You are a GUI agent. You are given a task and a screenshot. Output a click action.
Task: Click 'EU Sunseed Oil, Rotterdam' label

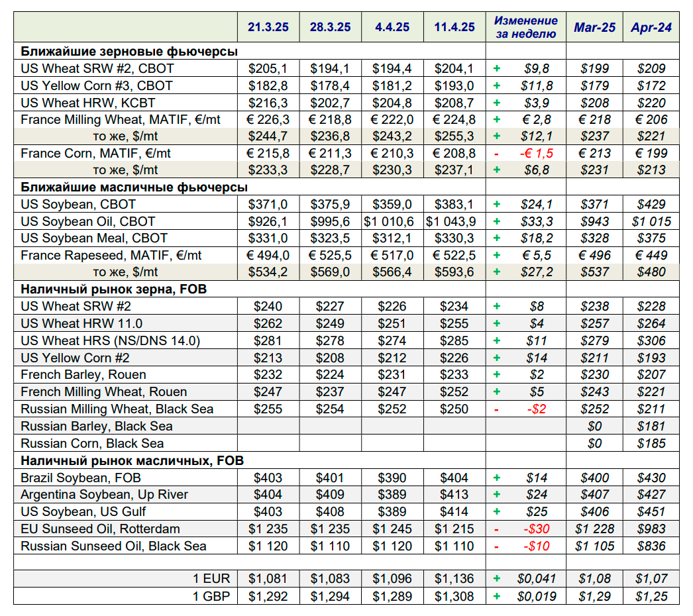tap(100, 529)
